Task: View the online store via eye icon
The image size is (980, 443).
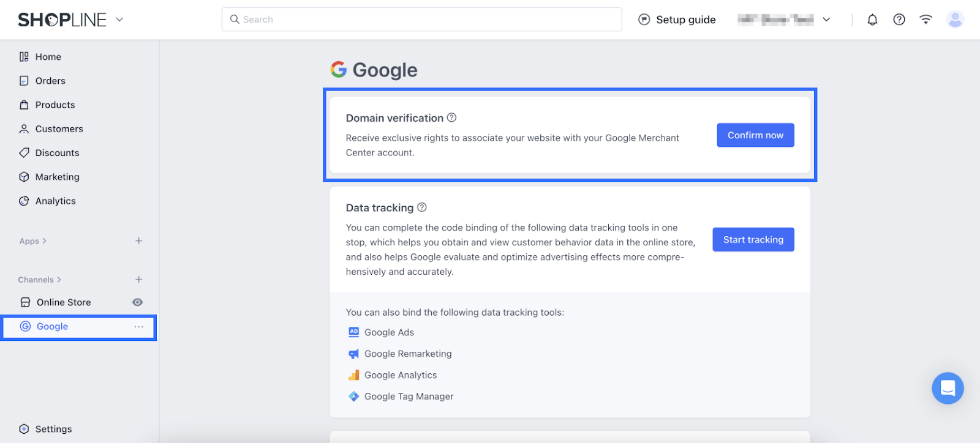Action: click(138, 302)
